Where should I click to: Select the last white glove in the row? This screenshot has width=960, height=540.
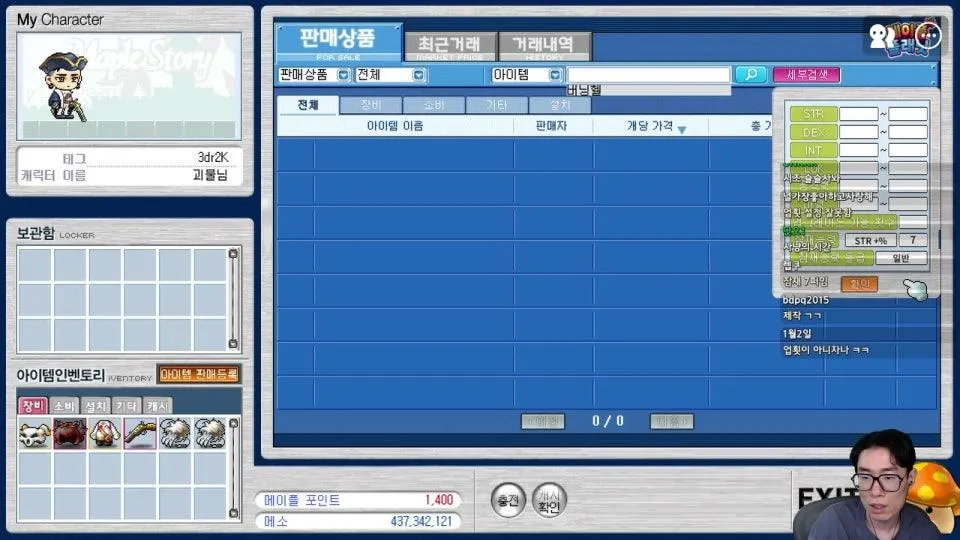[x=210, y=433]
